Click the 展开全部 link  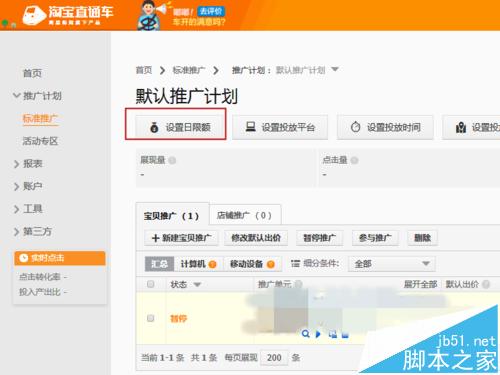pos(420,284)
